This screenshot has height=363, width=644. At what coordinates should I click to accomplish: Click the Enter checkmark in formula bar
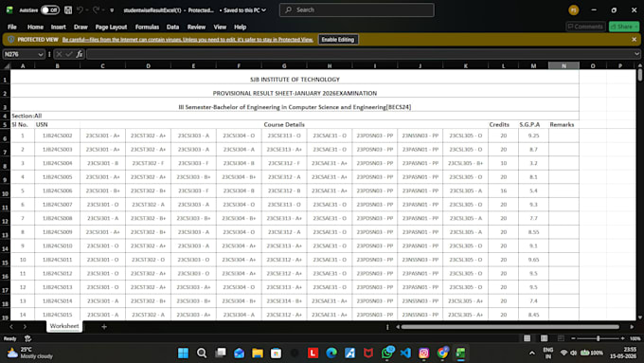tap(69, 54)
